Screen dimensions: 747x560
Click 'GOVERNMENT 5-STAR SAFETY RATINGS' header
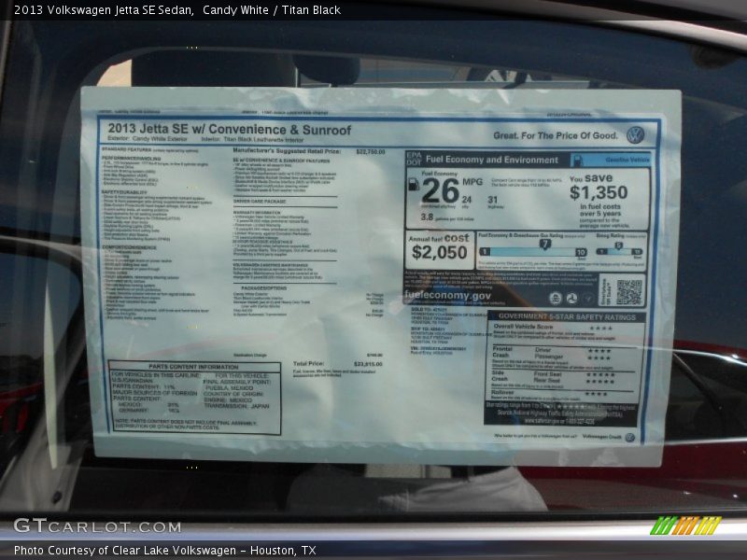click(567, 317)
